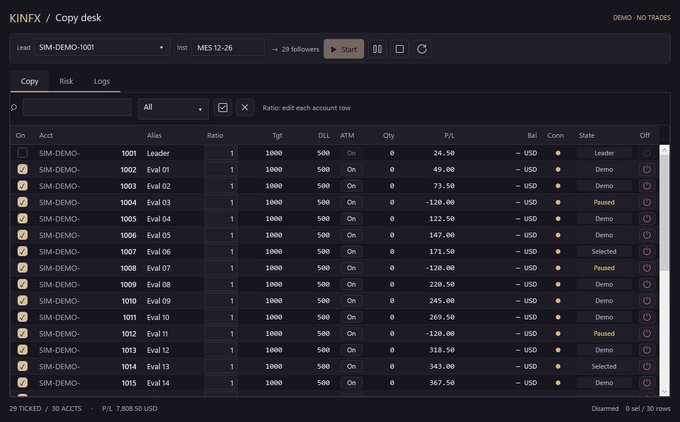
Task: Click the pause icon in the toolbar
Action: (x=377, y=49)
